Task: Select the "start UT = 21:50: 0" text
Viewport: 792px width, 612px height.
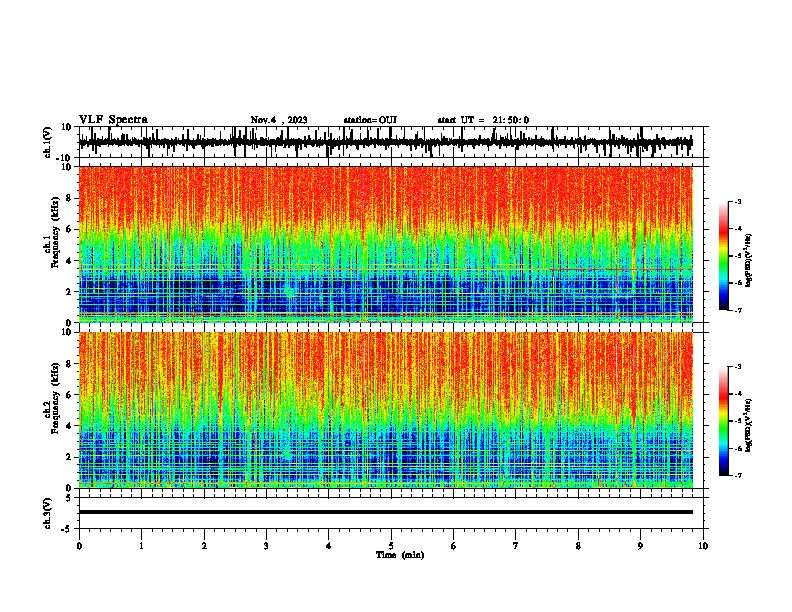Action: point(483,120)
